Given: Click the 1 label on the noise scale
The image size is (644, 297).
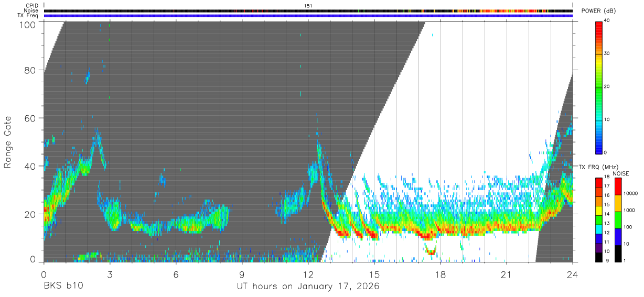Looking at the screenshot, I should [626, 261].
